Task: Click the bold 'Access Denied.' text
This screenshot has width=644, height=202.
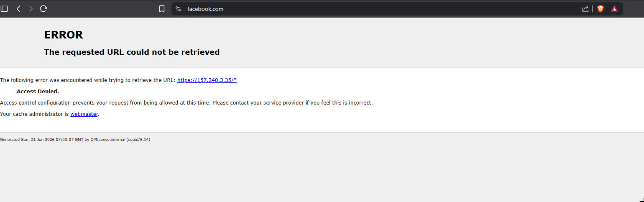Action: pos(38,91)
